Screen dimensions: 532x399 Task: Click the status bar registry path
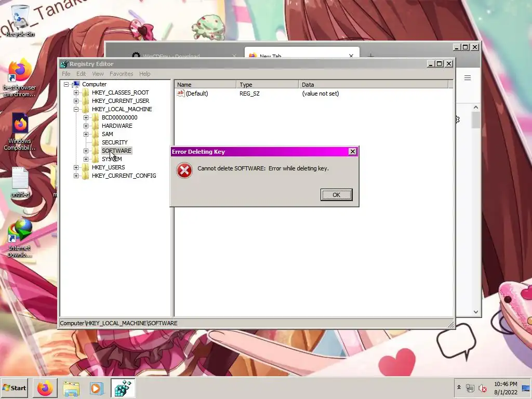coord(119,323)
